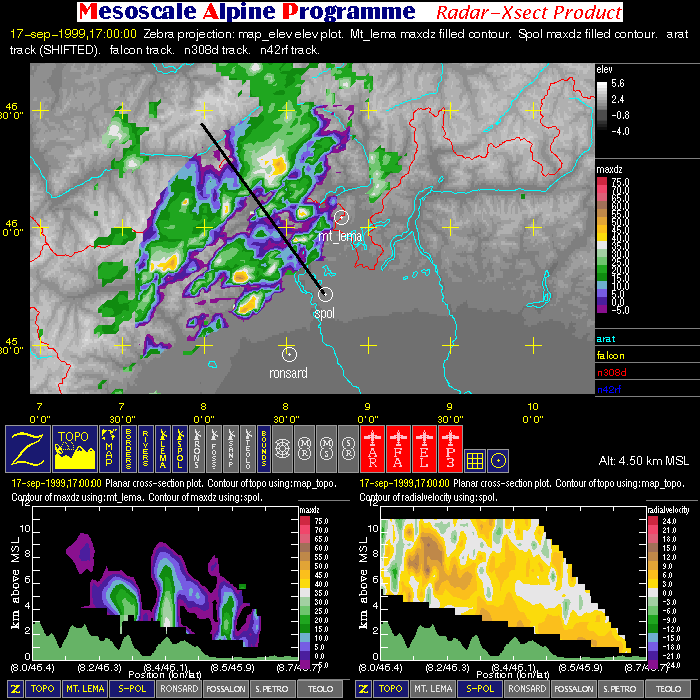Toggle the BORDERS overlay icon
The height and width of the screenshot is (700, 700).
coord(128,449)
